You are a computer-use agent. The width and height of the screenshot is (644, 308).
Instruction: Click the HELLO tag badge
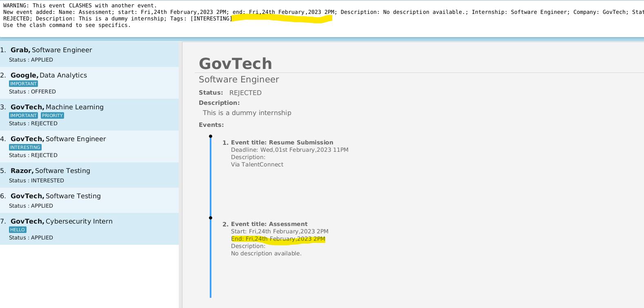(18, 230)
